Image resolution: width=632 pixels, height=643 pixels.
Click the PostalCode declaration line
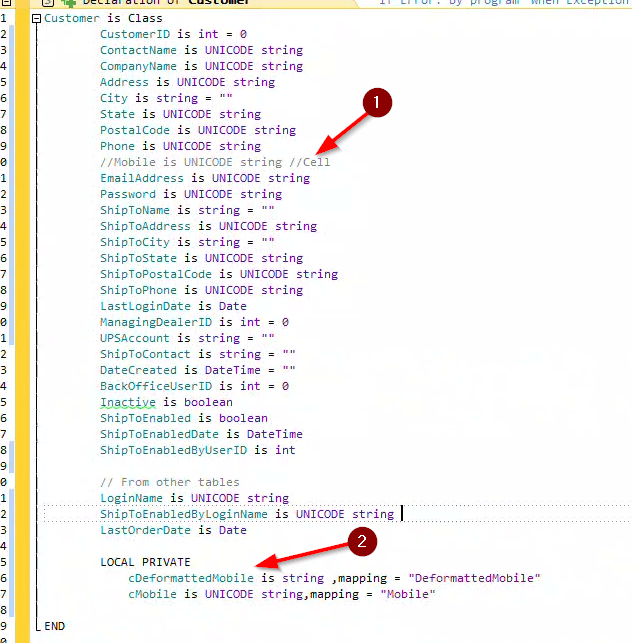click(198, 130)
